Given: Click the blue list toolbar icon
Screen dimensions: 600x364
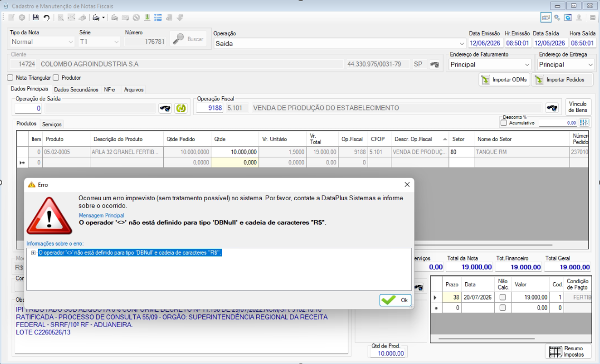Looking at the screenshot, I should coord(157,17).
